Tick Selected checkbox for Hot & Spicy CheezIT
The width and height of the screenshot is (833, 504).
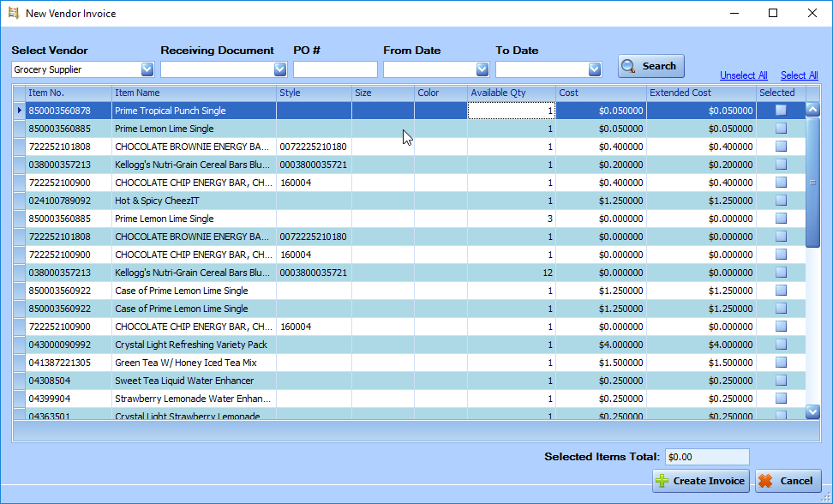[x=781, y=201]
